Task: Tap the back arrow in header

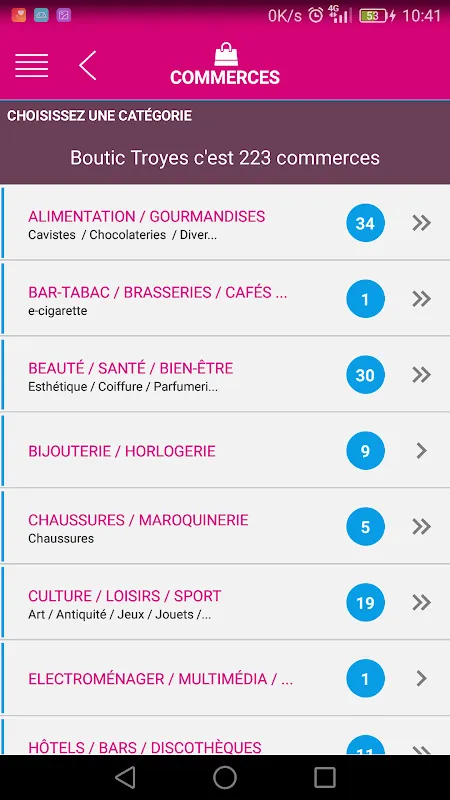Action: (87, 65)
